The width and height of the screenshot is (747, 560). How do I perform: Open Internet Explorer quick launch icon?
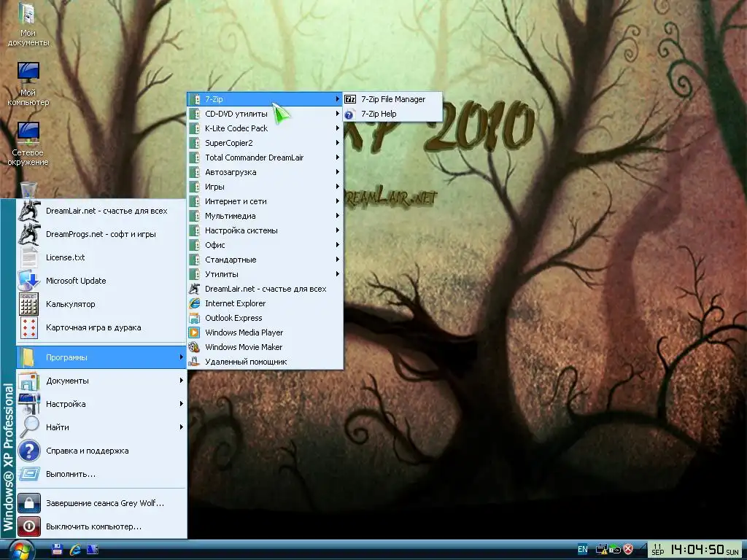click(75, 550)
